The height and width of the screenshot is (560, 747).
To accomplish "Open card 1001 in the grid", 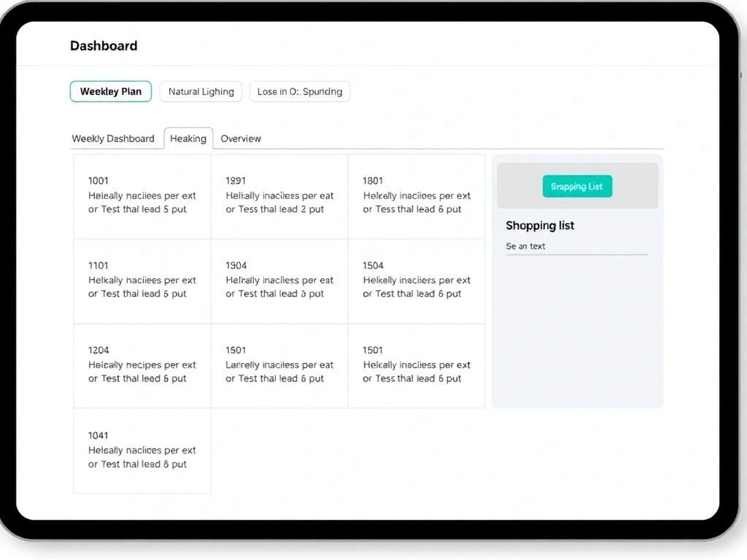I will pos(142,196).
